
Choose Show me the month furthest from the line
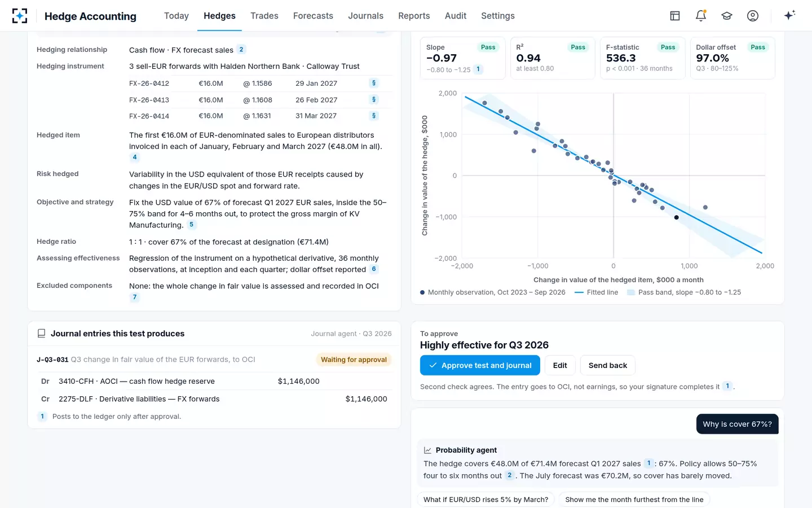634,500
